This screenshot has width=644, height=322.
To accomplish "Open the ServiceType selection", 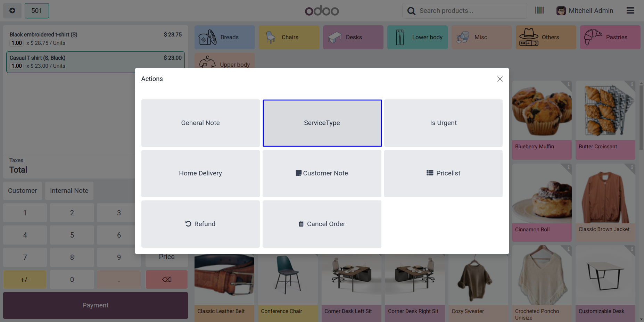I will tap(322, 123).
